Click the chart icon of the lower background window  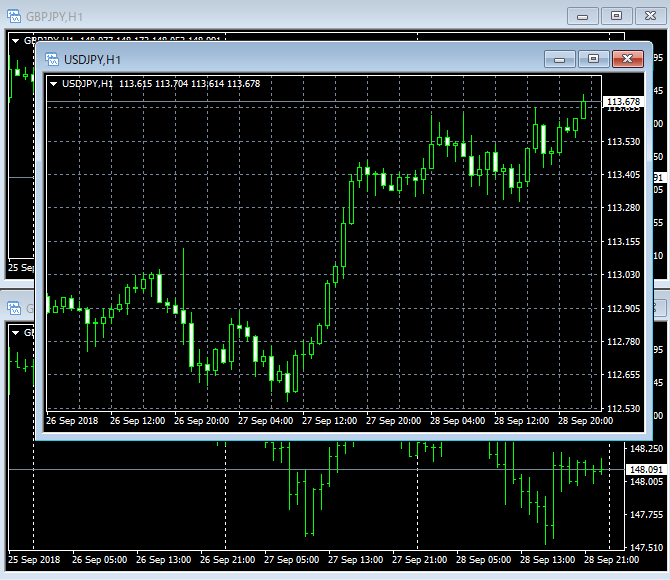click(13, 309)
